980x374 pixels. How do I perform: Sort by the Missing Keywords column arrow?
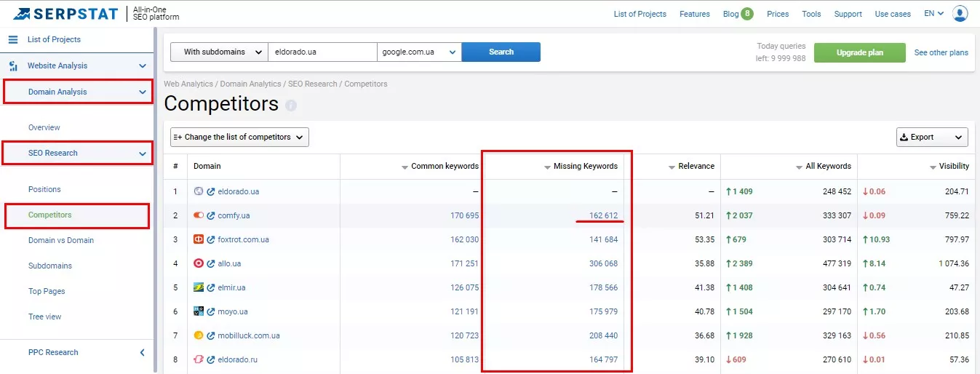click(547, 167)
